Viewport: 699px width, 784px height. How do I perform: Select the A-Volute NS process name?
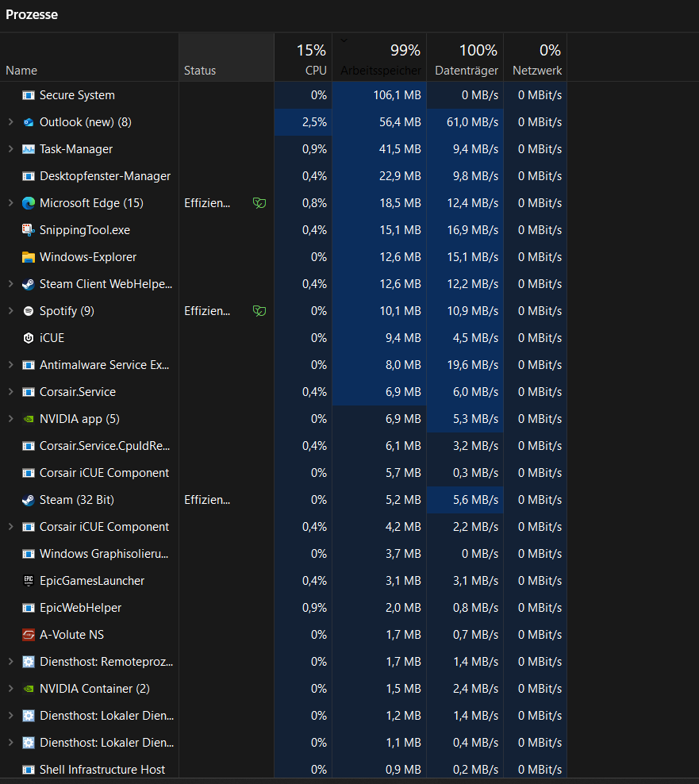71,635
